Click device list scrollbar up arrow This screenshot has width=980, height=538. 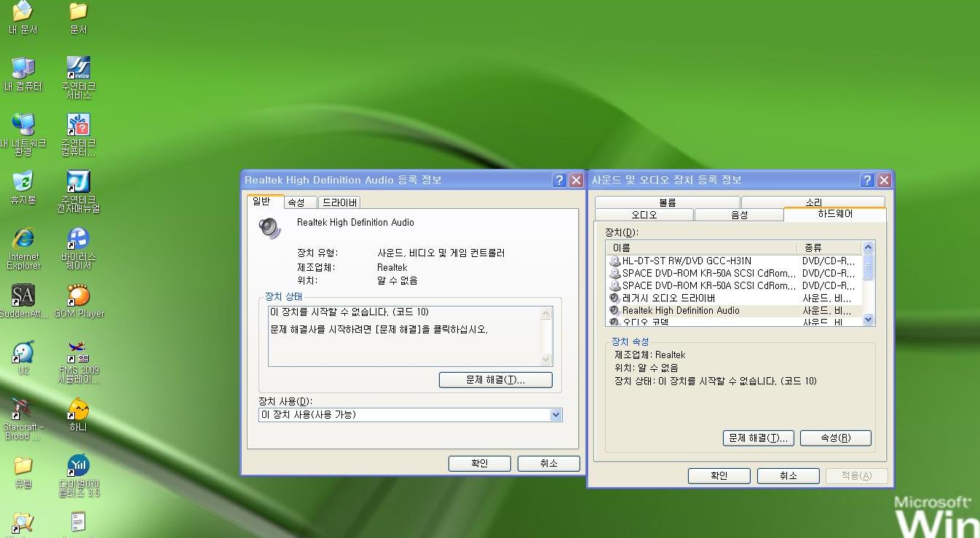coord(868,248)
